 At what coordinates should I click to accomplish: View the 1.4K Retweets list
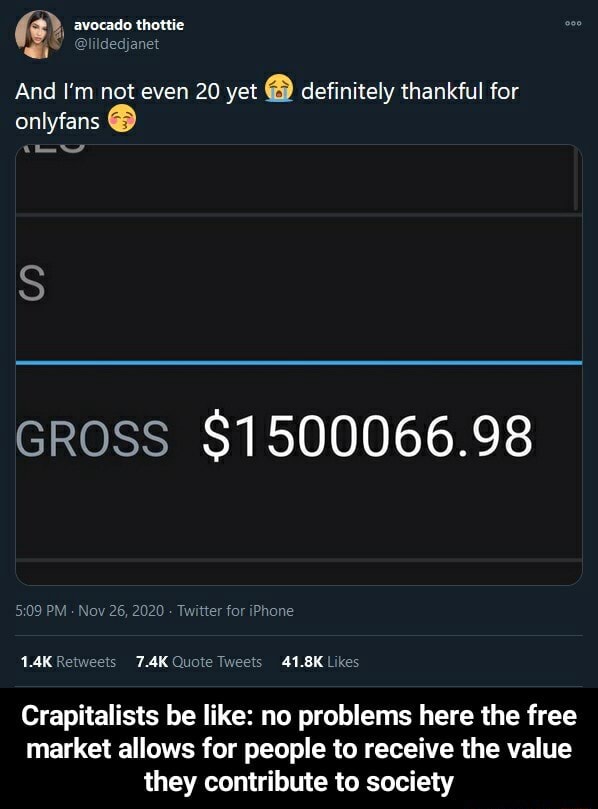(68, 662)
